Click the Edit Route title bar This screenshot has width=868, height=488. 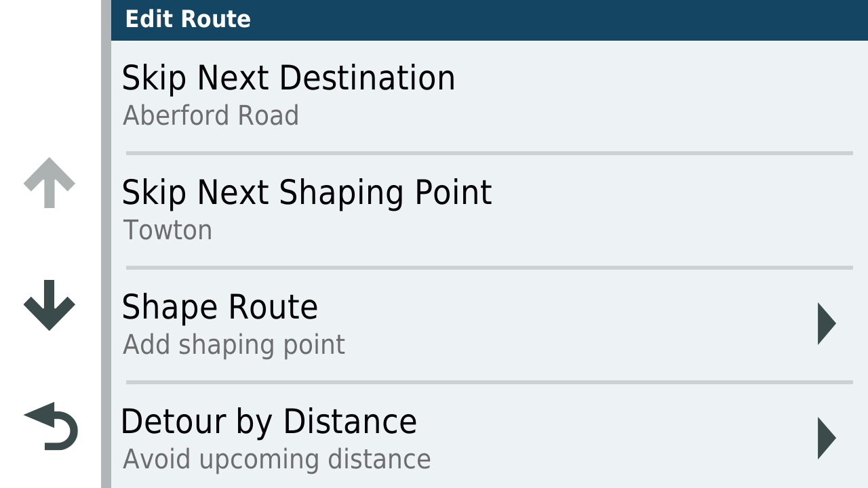pyautogui.click(x=490, y=20)
